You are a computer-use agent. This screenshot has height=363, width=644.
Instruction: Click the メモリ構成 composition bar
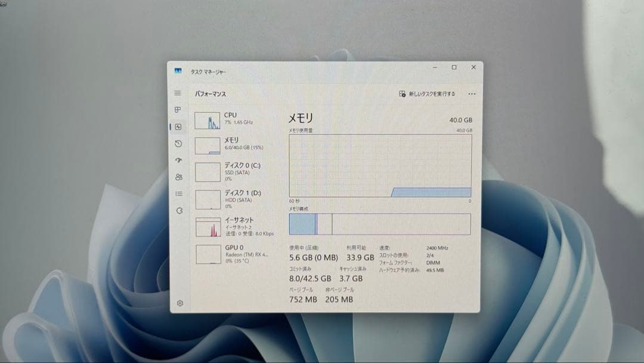click(x=380, y=224)
